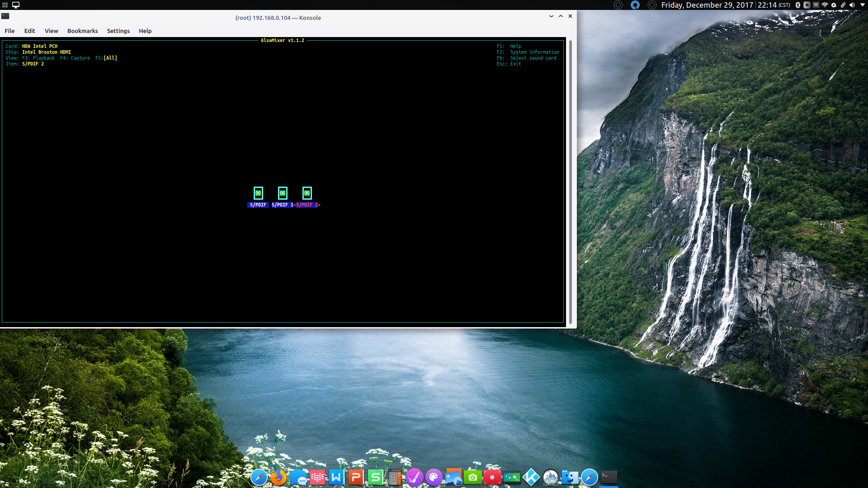
Task: Start the red screen recorder app
Action: coord(492,477)
